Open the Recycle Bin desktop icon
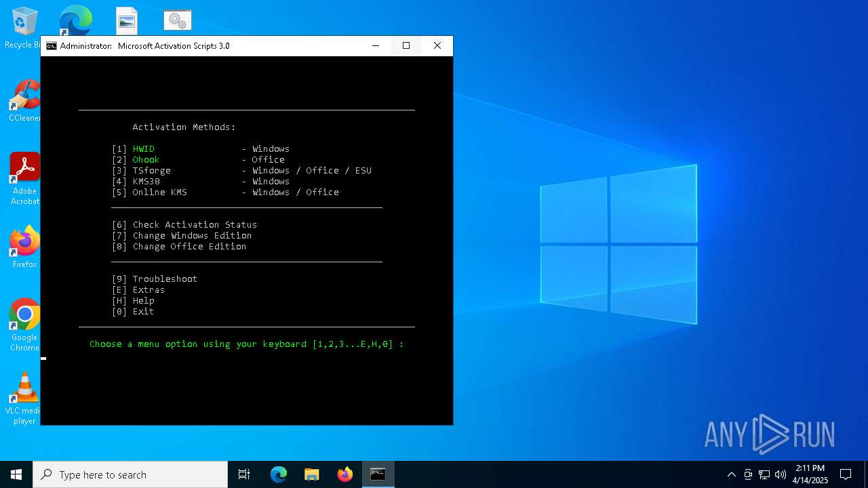 pyautogui.click(x=24, y=27)
